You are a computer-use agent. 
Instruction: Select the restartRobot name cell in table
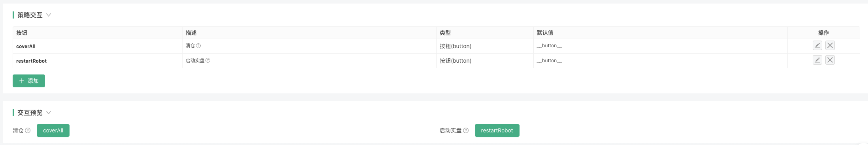coord(98,61)
